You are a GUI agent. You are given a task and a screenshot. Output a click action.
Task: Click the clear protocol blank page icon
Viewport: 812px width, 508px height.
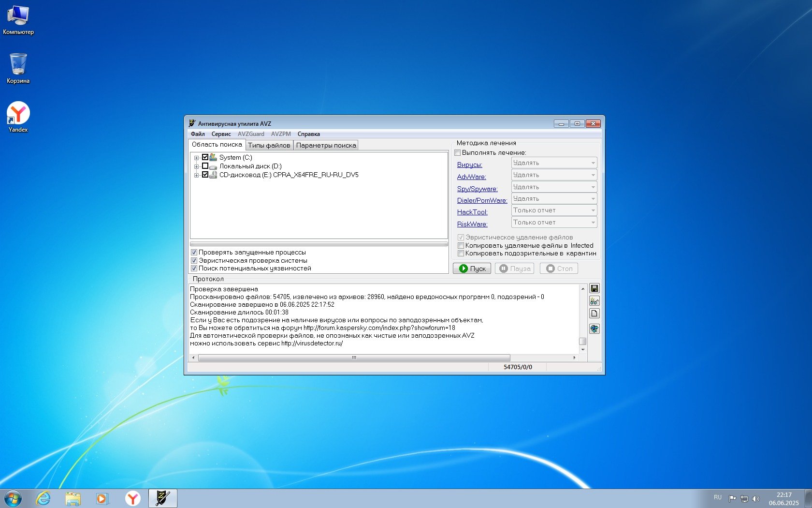[x=594, y=314]
